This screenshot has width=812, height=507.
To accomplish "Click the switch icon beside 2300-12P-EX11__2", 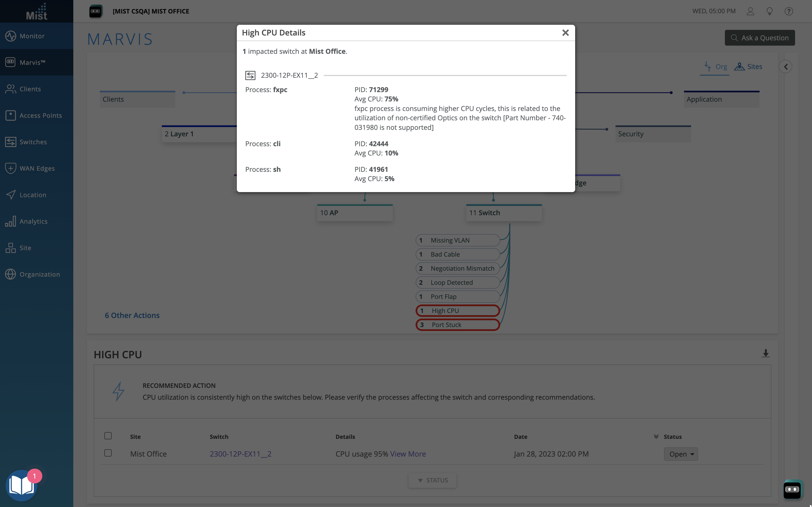I will tap(250, 75).
